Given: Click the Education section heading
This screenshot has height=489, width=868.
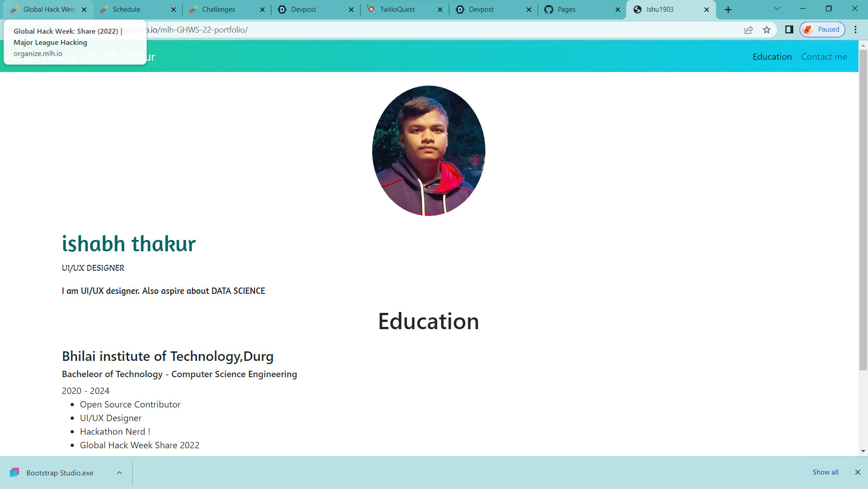Looking at the screenshot, I should pyautogui.click(x=428, y=321).
